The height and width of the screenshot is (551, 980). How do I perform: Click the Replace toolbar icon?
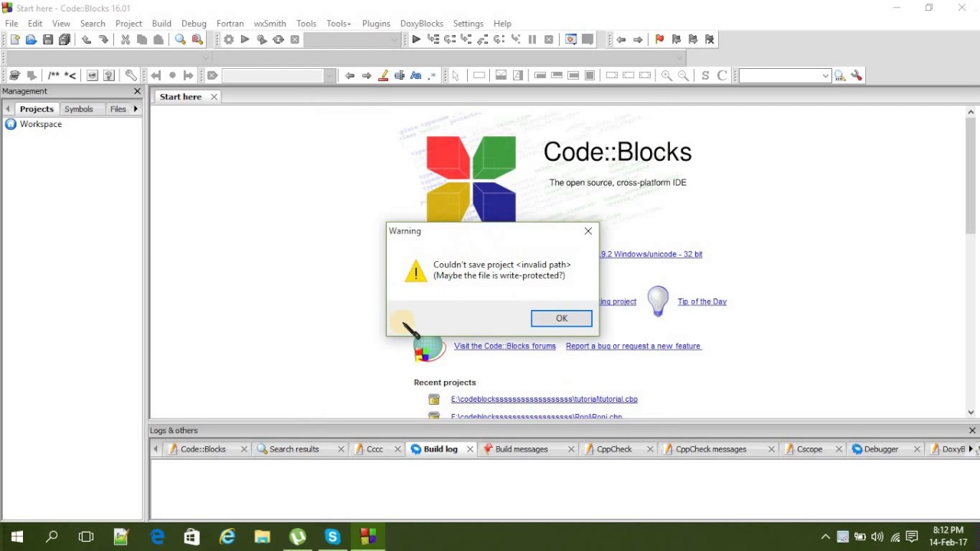[197, 40]
